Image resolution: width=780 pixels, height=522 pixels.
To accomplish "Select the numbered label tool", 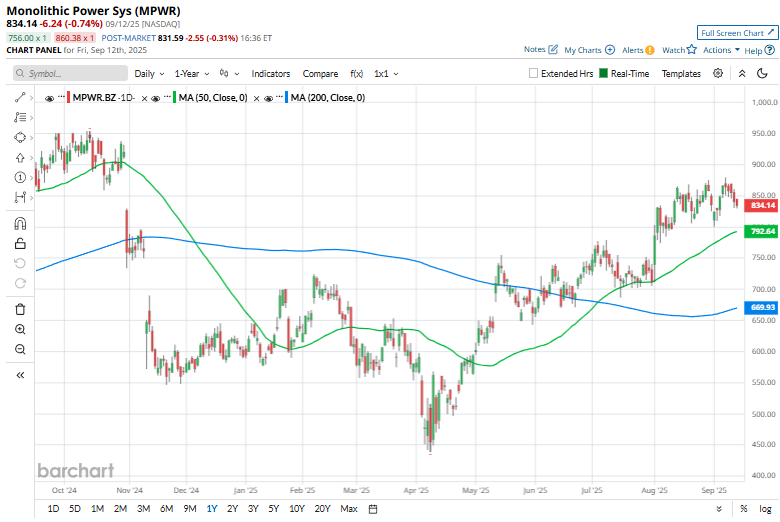I will [20, 178].
